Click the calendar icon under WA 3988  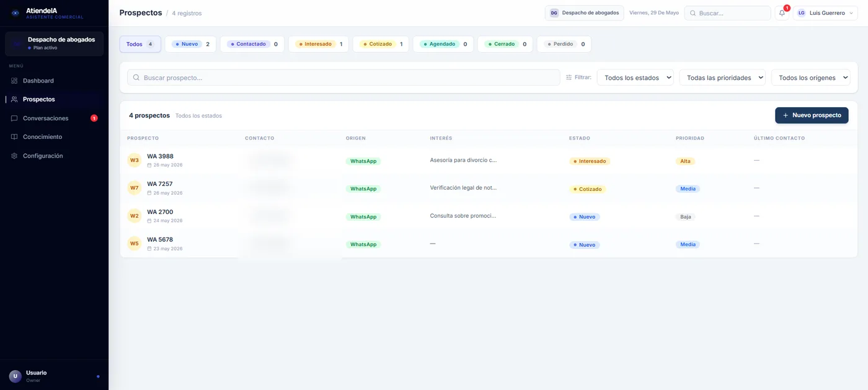[x=149, y=165]
